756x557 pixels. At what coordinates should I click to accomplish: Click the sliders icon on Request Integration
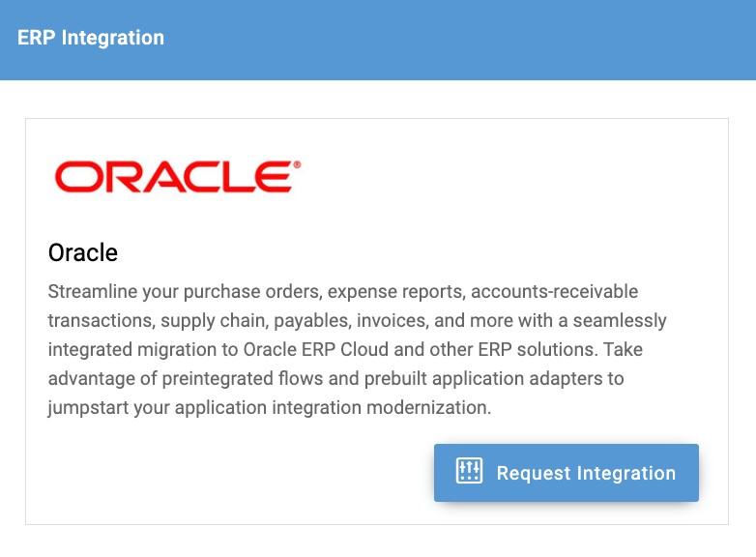[469, 472]
